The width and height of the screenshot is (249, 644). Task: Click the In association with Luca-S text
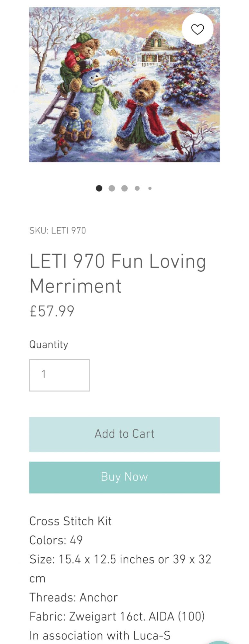click(100, 635)
